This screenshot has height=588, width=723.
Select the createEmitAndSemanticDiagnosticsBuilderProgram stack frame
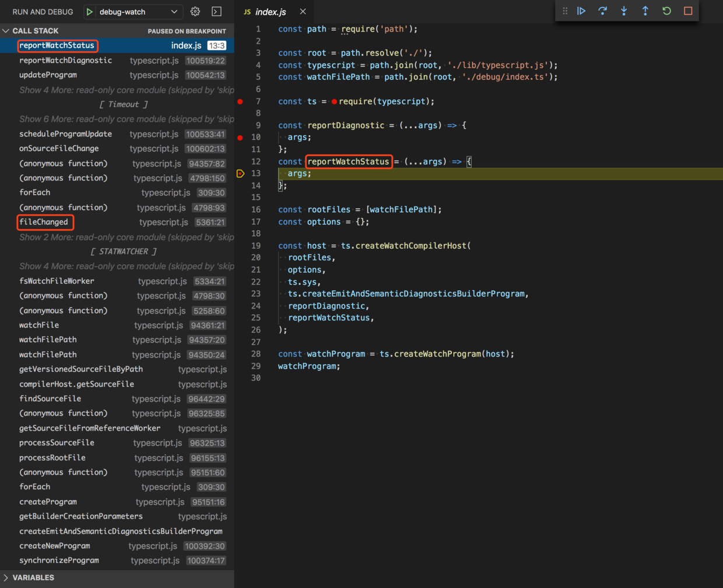[x=117, y=531]
